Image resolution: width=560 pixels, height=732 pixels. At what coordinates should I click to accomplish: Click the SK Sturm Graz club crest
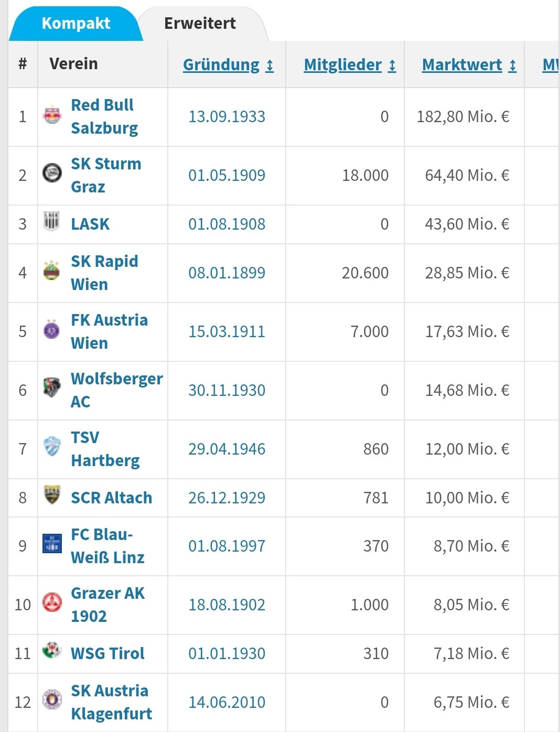click(52, 174)
